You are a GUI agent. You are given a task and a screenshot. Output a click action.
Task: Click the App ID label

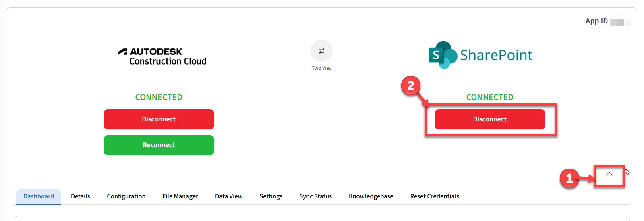click(x=596, y=21)
